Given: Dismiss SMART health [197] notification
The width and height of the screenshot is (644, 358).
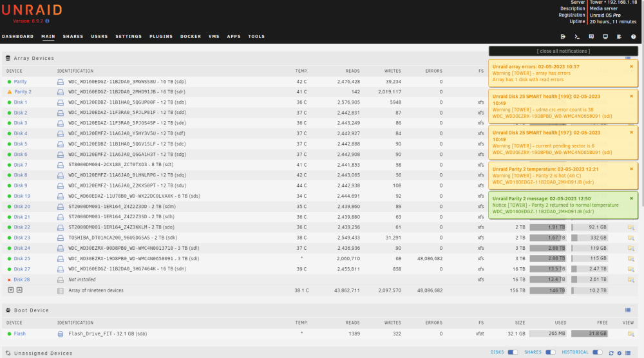Looking at the screenshot, I should (x=632, y=133).
